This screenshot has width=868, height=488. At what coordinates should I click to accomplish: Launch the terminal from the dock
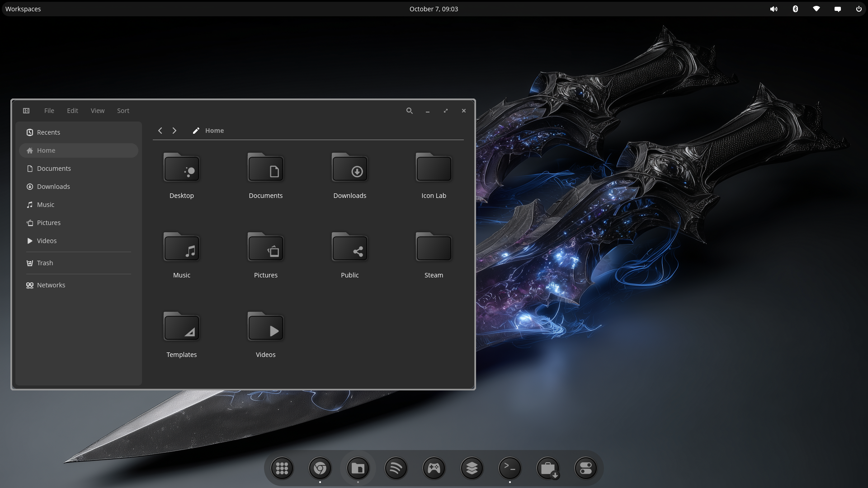509,468
